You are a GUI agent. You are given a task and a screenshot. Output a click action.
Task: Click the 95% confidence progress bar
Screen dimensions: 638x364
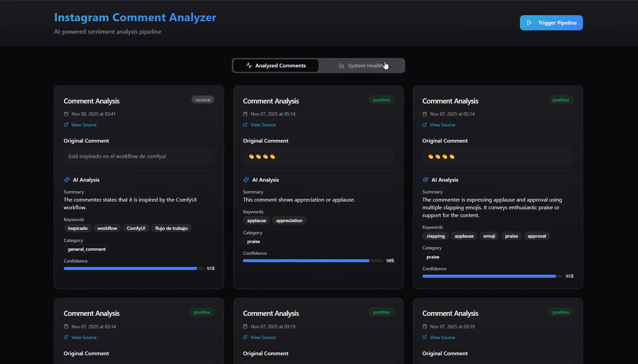tap(133, 268)
